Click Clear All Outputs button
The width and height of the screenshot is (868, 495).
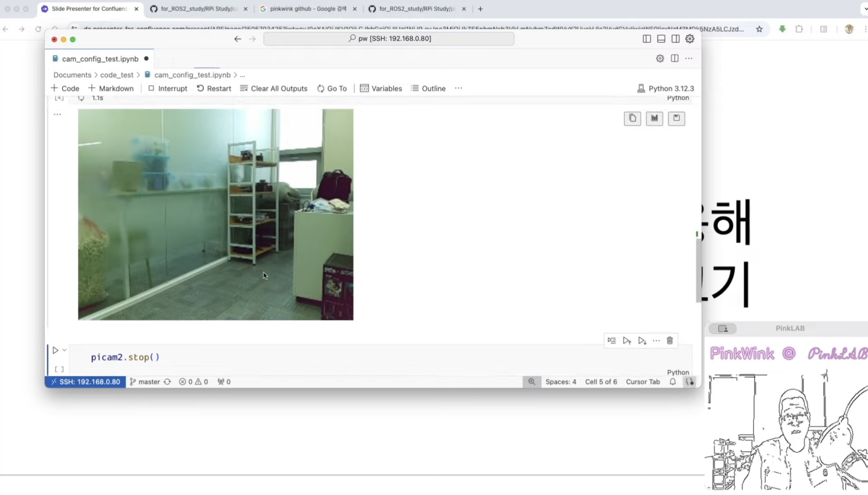click(274, 88)
